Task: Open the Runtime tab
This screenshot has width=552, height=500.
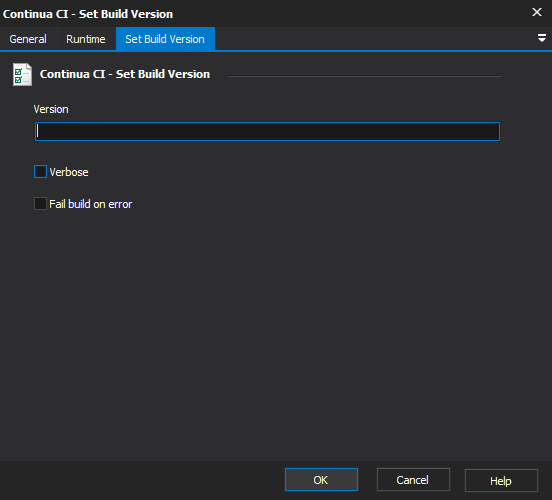Action: [x=86, y=39]
